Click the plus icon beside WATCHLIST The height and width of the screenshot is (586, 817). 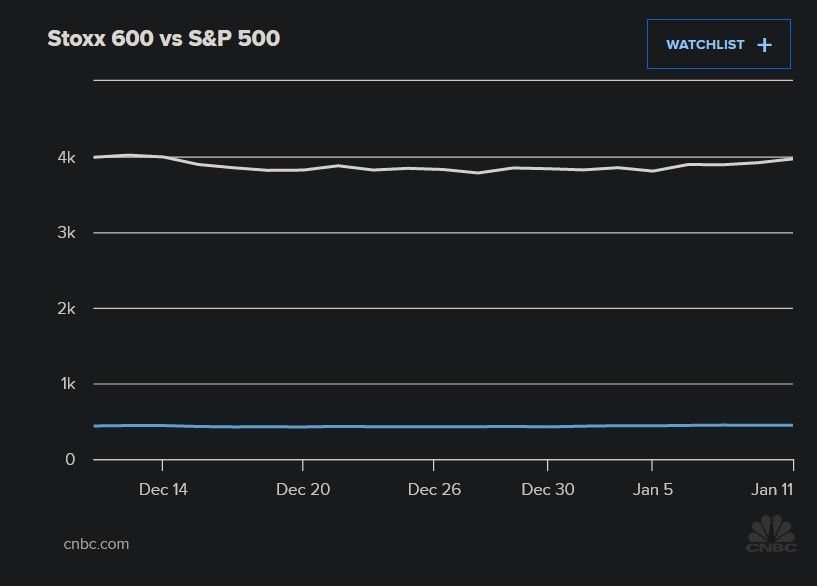point(765,44)
